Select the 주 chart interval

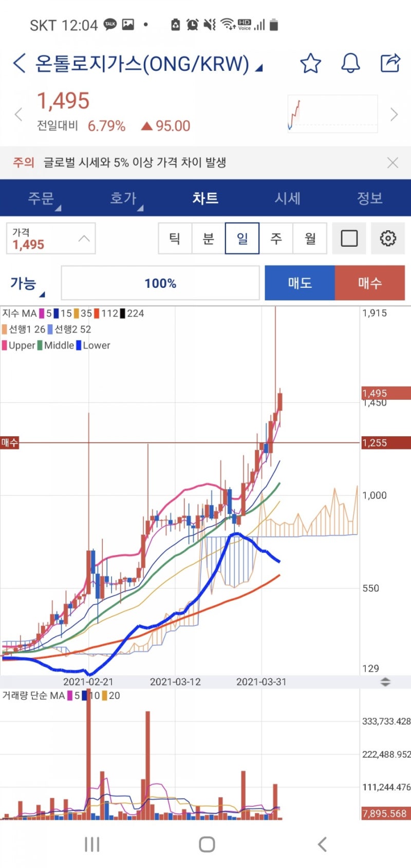276,238
